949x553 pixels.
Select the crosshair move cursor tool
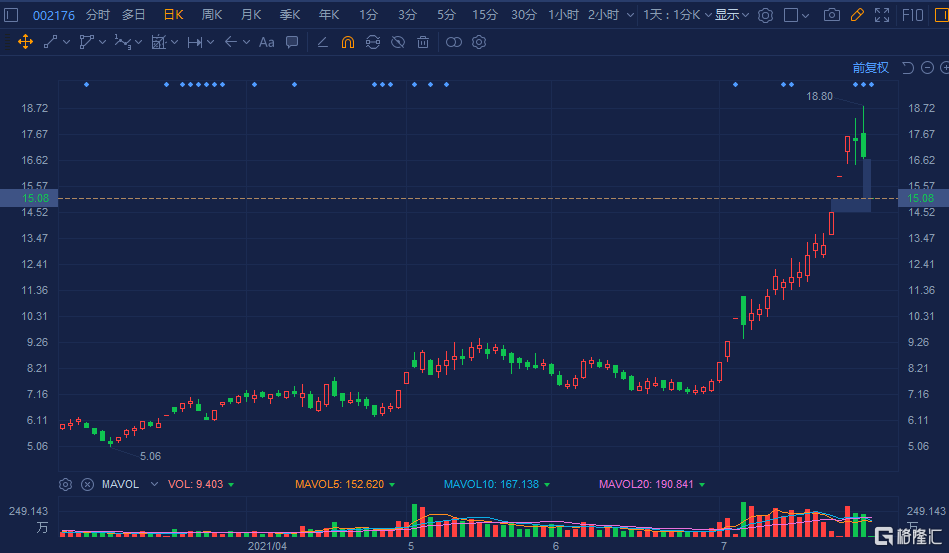[25, 42]
